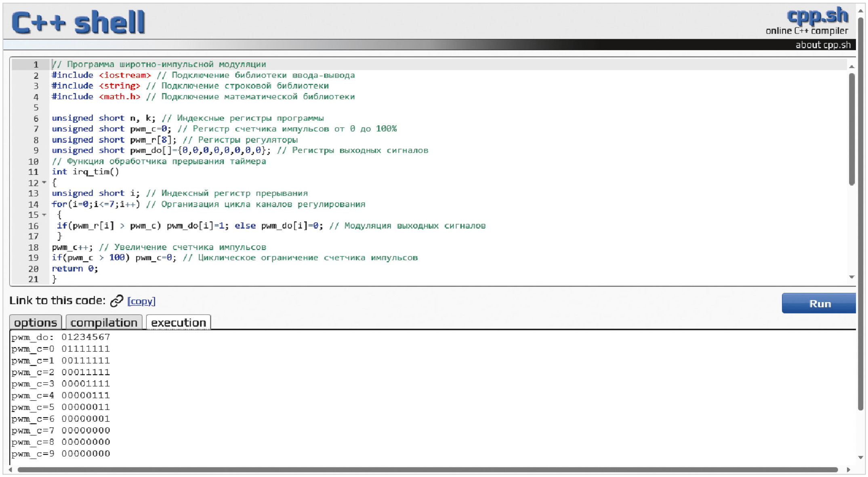Click the cpp.sh logo

coord(817,15)
